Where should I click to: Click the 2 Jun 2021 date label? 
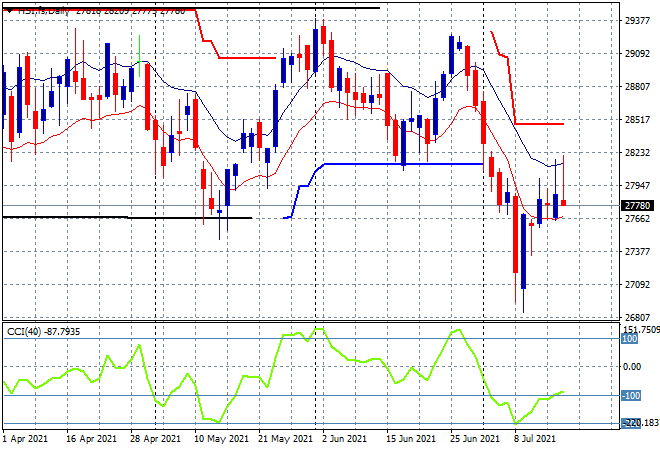[345, 439]
